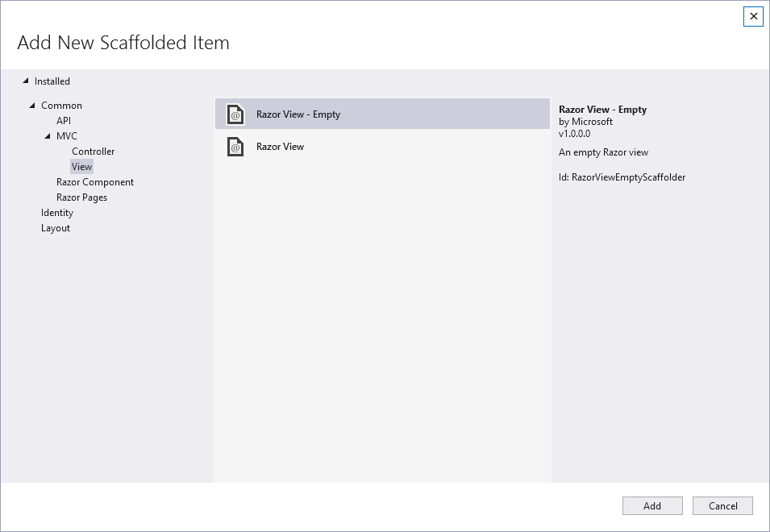The width and height of the screenshot is (770, 532).
Task: Close the Add New Scaffolded Item dialog
Action: [753, 16]
